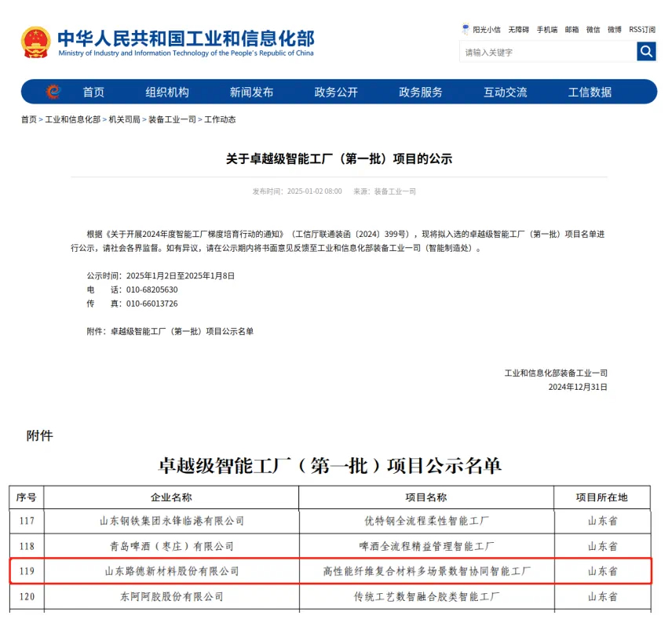
Task: Click 优特钢全流程柔性智能工厂 cell
Action: tap(426, 521)
